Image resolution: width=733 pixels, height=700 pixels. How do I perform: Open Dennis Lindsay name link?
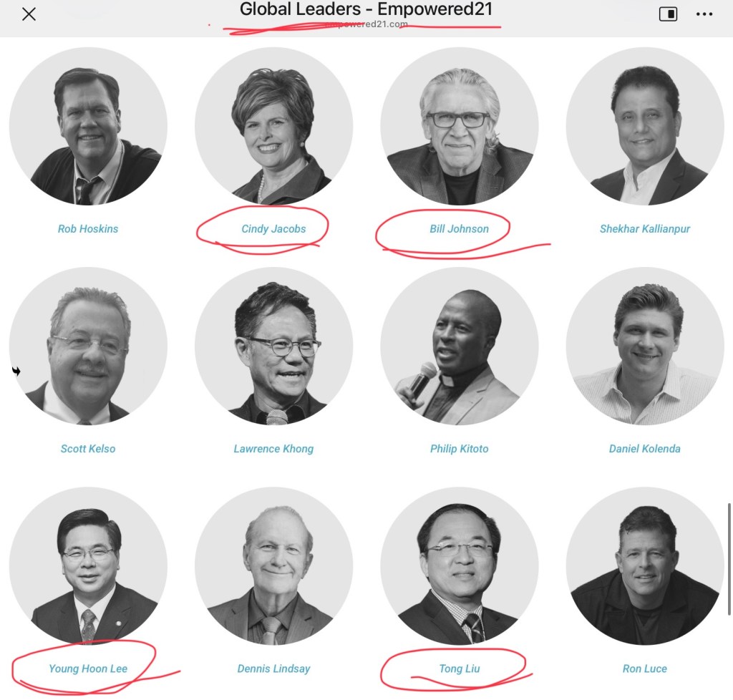coord(273,669)
